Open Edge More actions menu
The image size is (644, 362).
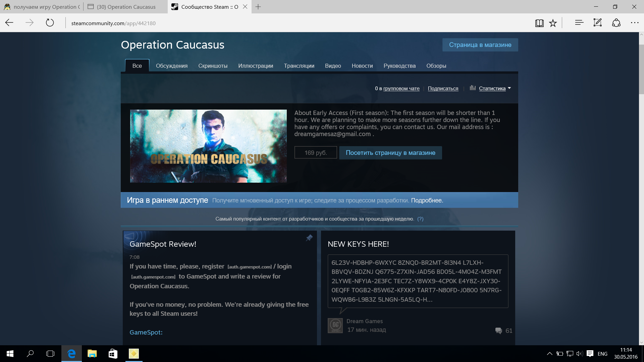click(x=635, y=23)
